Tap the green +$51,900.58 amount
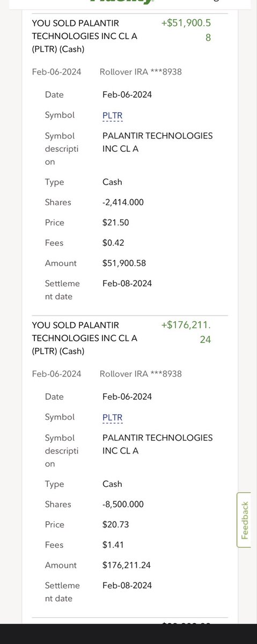This screenshot has height=644, width=257. pos(186,31)
